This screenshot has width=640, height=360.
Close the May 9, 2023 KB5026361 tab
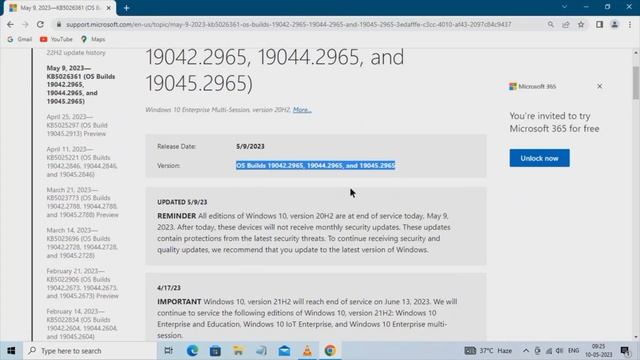point(109,8)
